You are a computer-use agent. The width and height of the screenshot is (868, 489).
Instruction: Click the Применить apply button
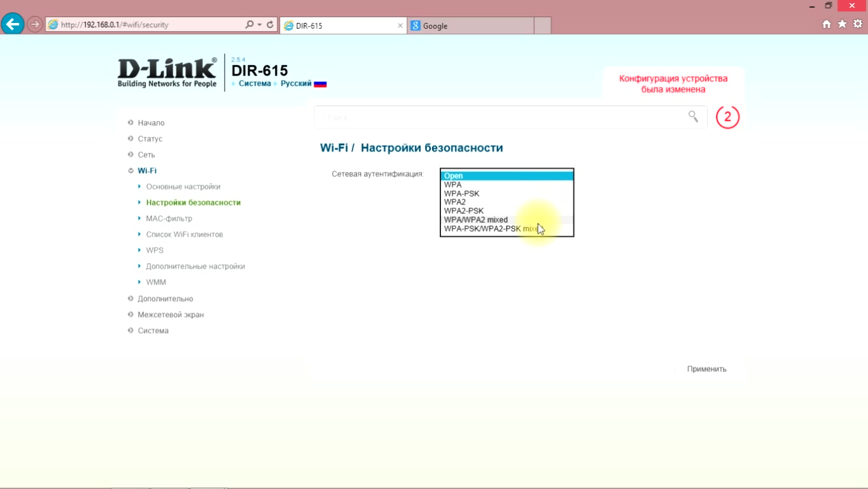point(706,369)
